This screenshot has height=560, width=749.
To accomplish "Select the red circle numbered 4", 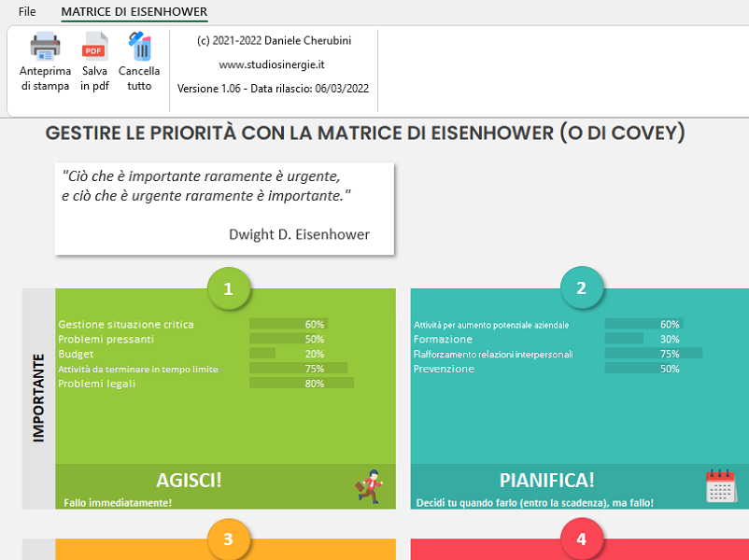I will (581, 539).
